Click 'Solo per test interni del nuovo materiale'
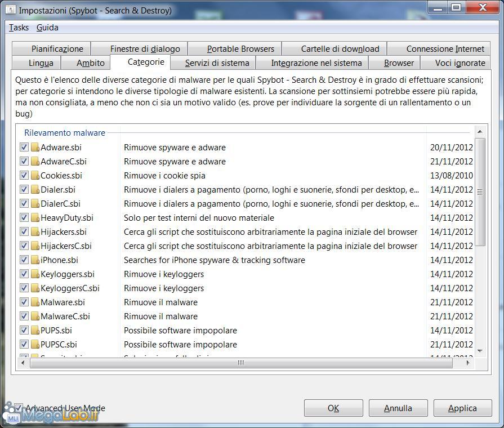The height and width of the screenshot is (428, 504). point(199,218)
